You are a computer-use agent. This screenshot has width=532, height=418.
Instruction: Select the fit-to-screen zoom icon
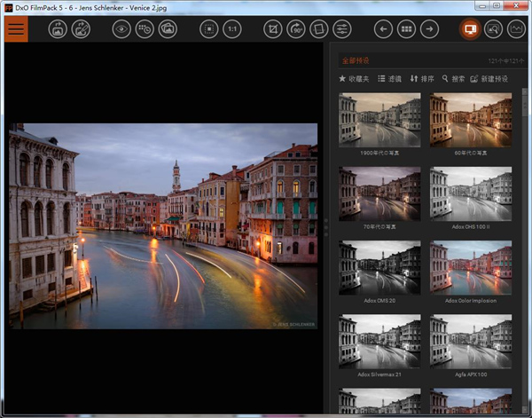click(209, 29)
